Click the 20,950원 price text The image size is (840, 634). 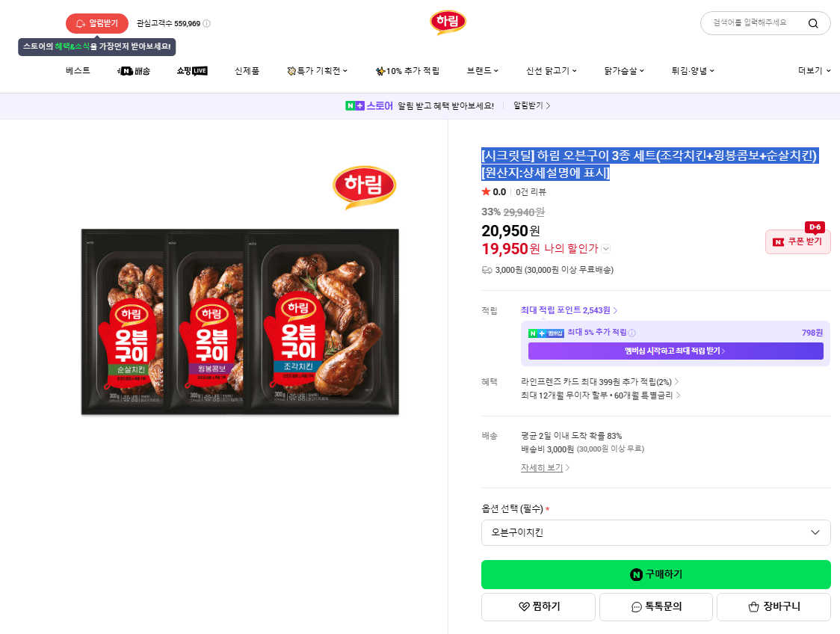tap(510, 231)
